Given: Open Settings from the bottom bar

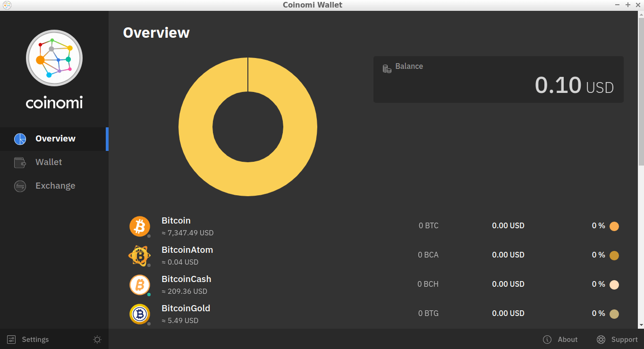Looking at the screenshot, I should (x=35, y=340).
